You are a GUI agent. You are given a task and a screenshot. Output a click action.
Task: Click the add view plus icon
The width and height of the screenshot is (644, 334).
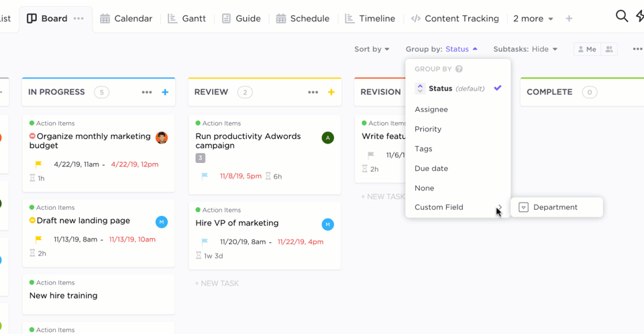(569, 19)
